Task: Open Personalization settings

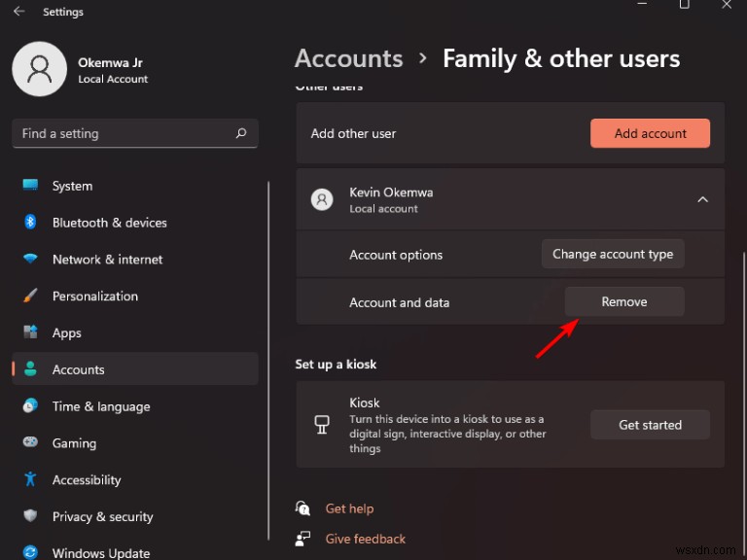Action: click(135, 296)
